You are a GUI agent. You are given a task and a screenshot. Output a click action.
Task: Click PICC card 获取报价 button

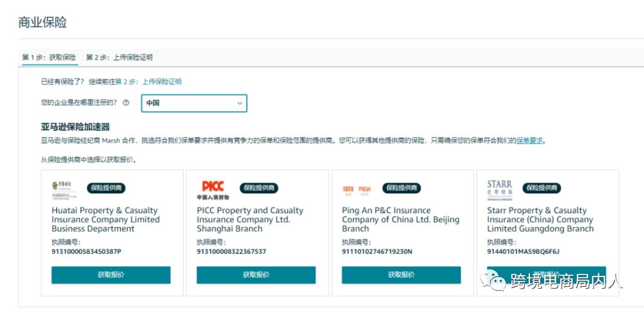click(256, 275)
